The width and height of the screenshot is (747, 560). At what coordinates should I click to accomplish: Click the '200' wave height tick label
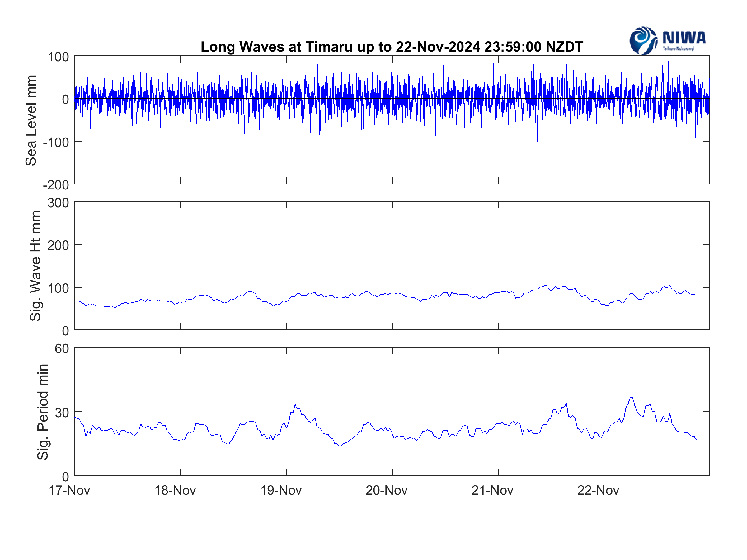click(58, 245)
